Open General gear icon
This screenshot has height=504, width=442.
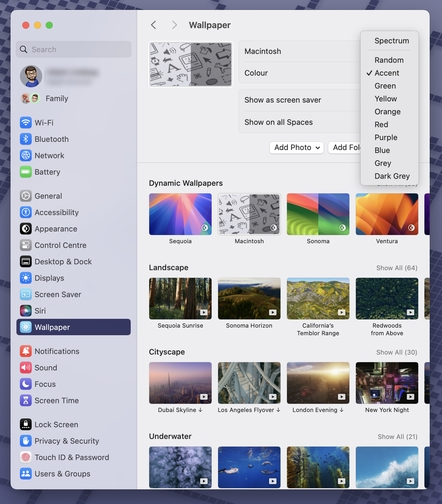(x=26, y=196)
